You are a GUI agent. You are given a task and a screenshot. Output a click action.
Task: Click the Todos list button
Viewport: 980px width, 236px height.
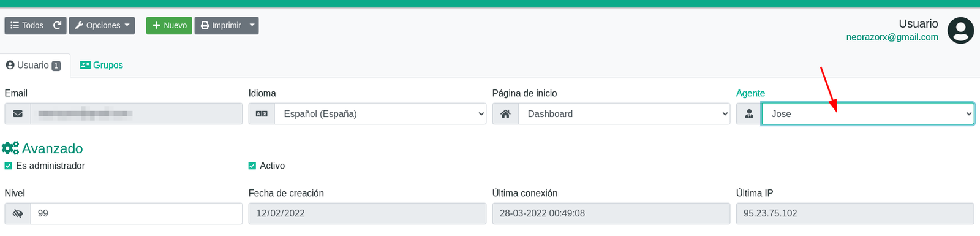coord(26,25)
